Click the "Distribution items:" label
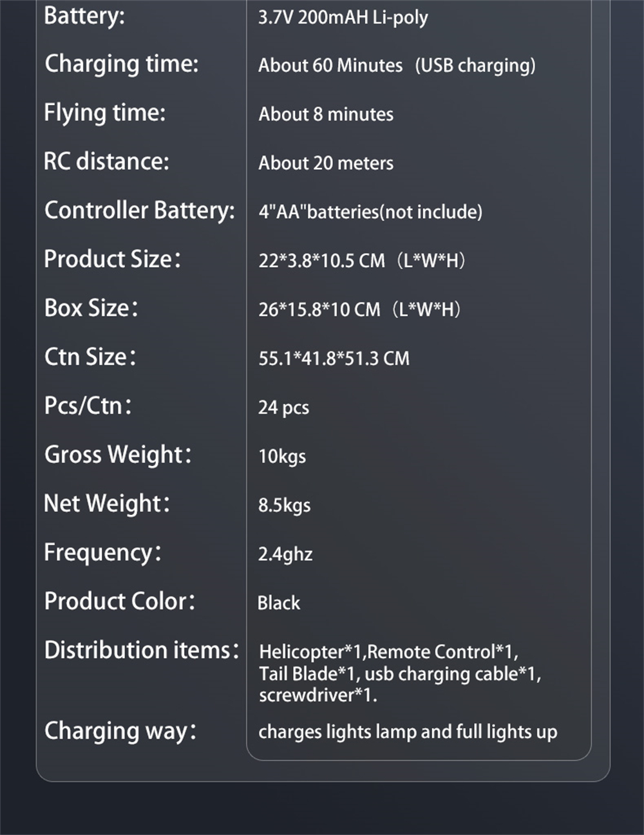644x835 pixels. (x=142, y=650)
